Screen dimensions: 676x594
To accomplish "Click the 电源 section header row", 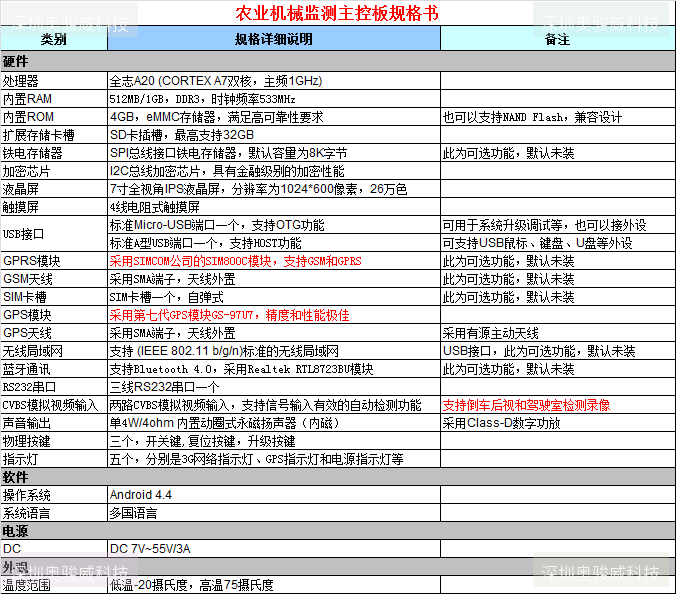I will [338, 531].
